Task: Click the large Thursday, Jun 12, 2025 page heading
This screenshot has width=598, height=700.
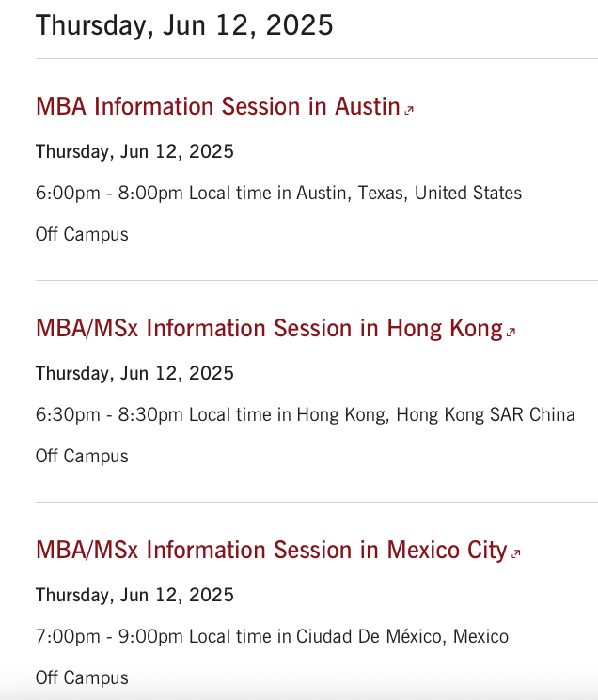Action: tap(184, 25)
